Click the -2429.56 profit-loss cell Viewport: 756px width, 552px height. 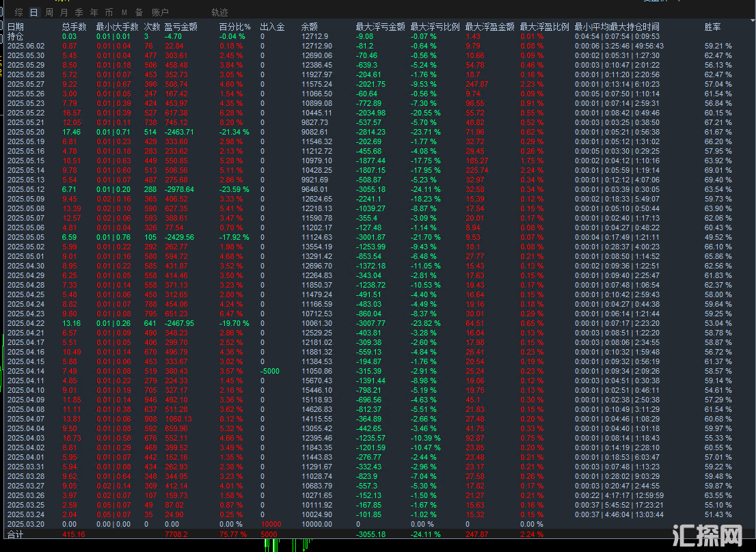179,238
